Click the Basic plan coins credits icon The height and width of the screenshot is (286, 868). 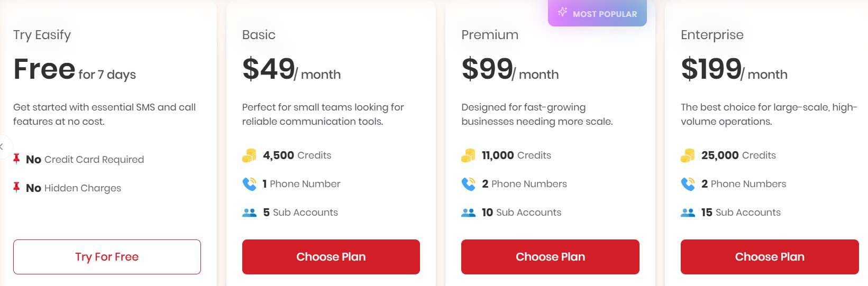pyautogui.click(x=249, y=155)
